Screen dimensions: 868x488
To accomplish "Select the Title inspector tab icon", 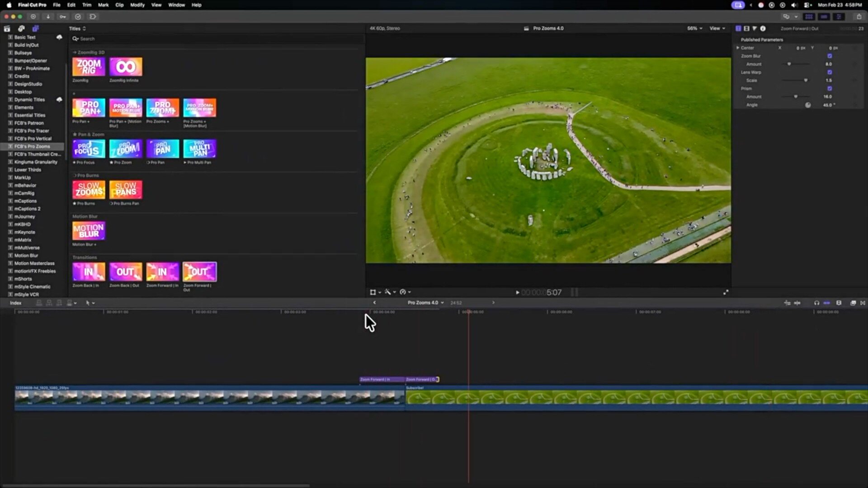I will coord(738,28).
